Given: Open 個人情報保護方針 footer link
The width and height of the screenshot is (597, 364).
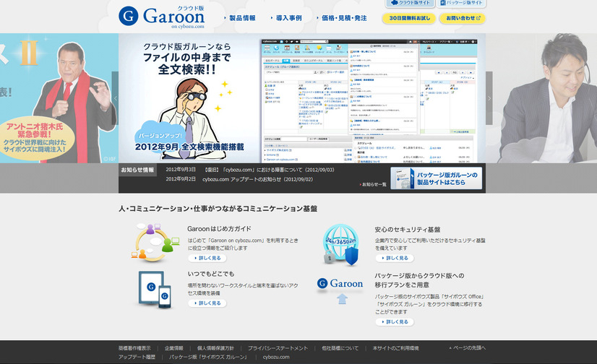Looking at the screenshot, I should point(215,348).
